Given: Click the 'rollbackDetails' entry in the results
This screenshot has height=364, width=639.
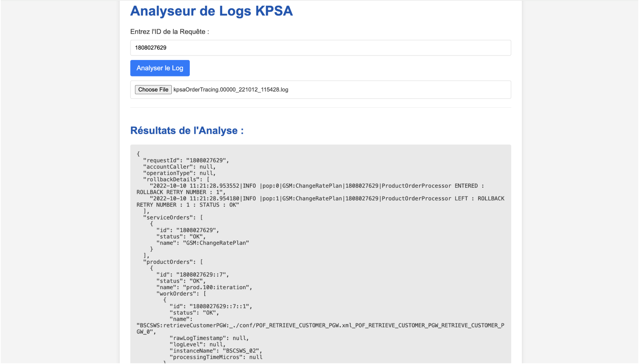Looking at the screenshot, I should point(166,179).
